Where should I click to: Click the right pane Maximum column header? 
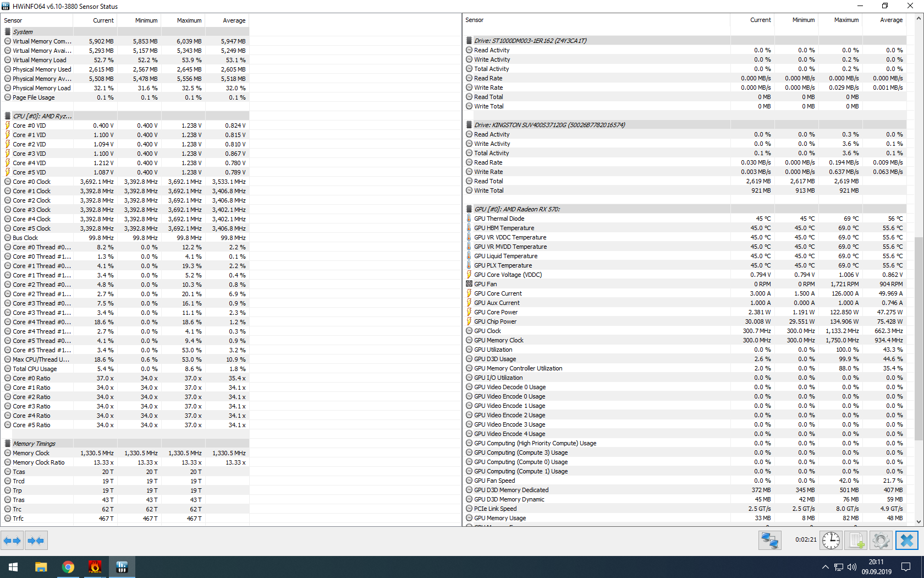(840, 20)
